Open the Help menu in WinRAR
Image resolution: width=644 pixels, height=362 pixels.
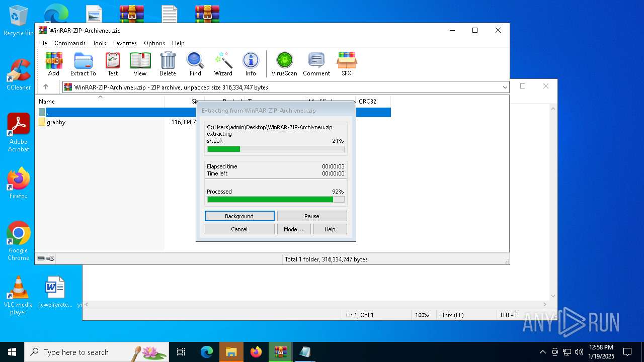coord(178,43)
